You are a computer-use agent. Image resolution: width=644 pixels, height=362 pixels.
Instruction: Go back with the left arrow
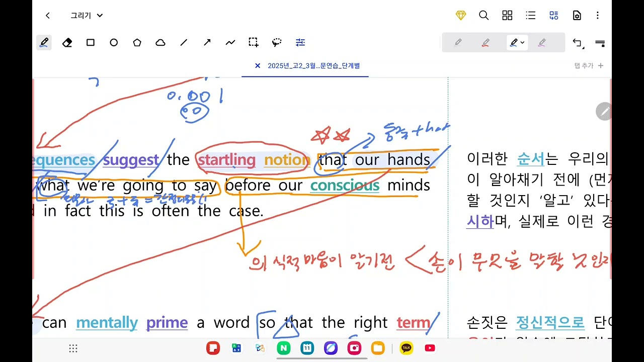coord(48,16)
